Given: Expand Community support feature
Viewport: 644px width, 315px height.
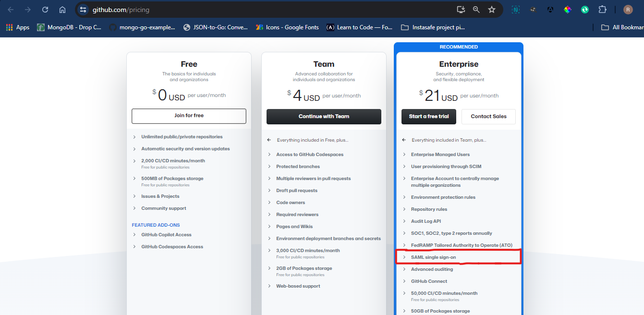Looking at the screenshot, I should click(159, 208).
